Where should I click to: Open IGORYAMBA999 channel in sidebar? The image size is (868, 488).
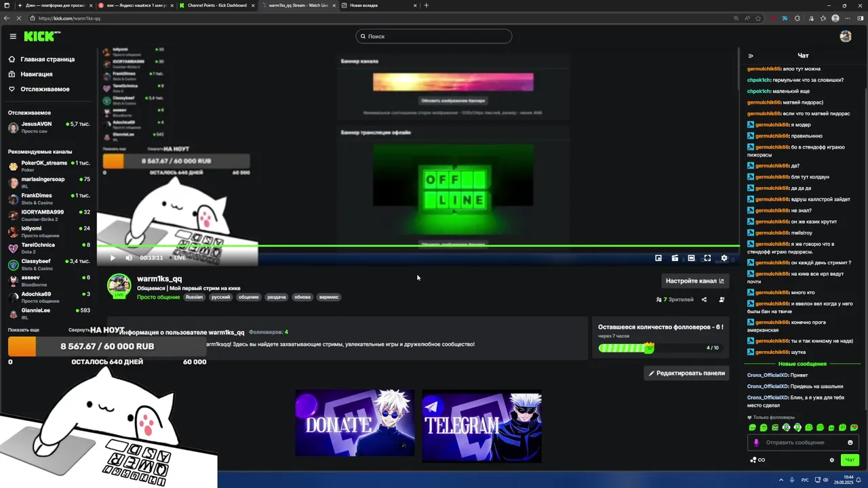point(49,215)
